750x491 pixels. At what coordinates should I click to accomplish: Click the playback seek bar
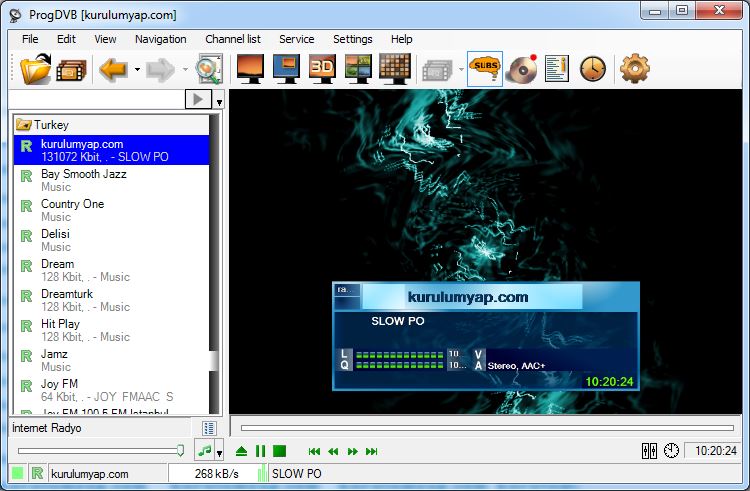[487, 428]
